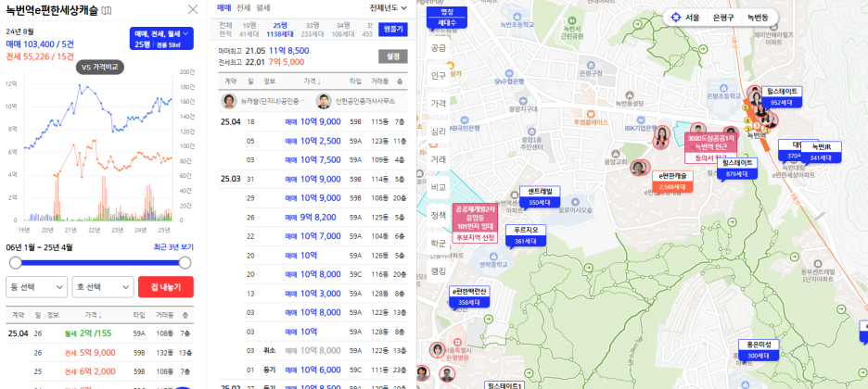Click the 평쫄기 button
Image resolution: width=868 pixels, height=389 pixels.
click(393, 30)
